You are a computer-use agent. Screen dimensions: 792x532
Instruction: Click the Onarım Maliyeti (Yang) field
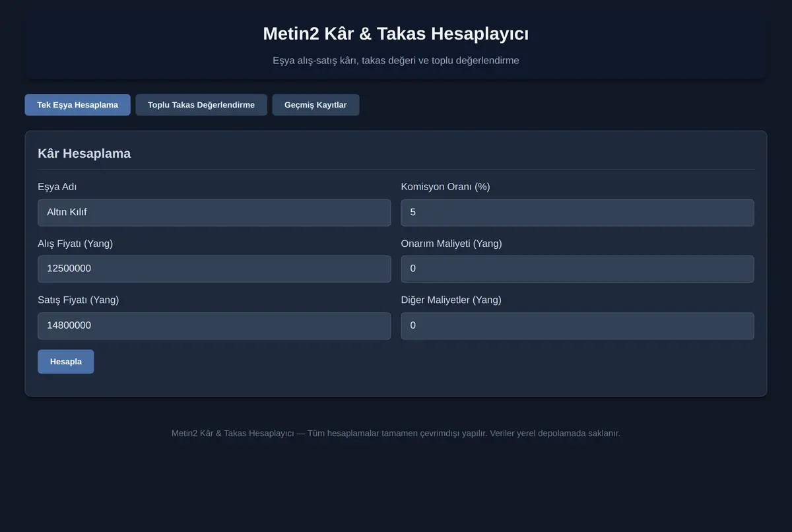click(x=577, y=269)
